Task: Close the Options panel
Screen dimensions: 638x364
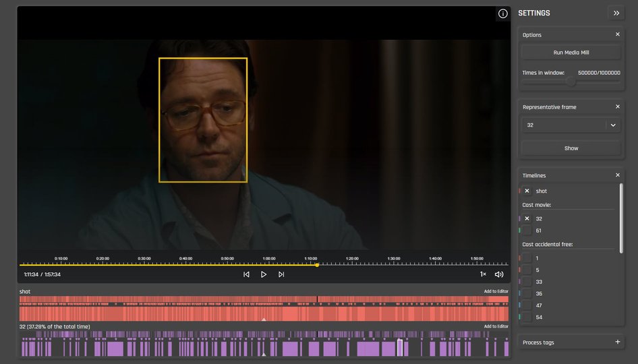Action: [617, 34]
